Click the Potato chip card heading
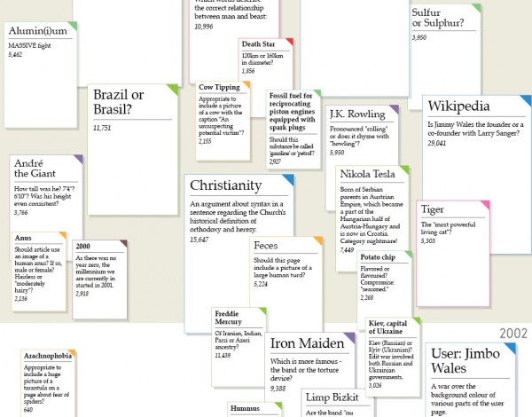Screen dimensions: 532x417 pos(378,257)
